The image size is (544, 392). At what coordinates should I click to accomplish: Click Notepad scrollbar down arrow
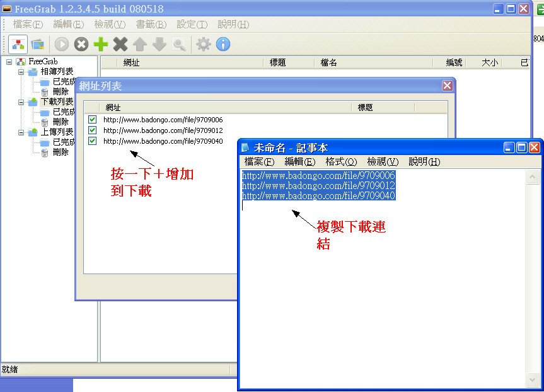pyautogui.click(x=532, y=380)
